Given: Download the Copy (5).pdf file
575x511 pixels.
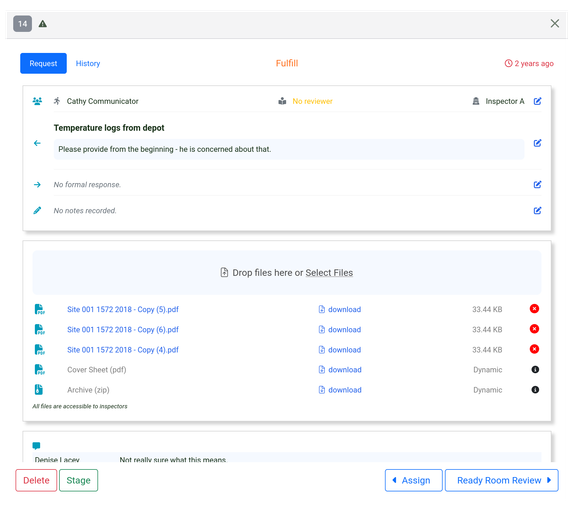Looking at the screenshot, I should 340,309.
